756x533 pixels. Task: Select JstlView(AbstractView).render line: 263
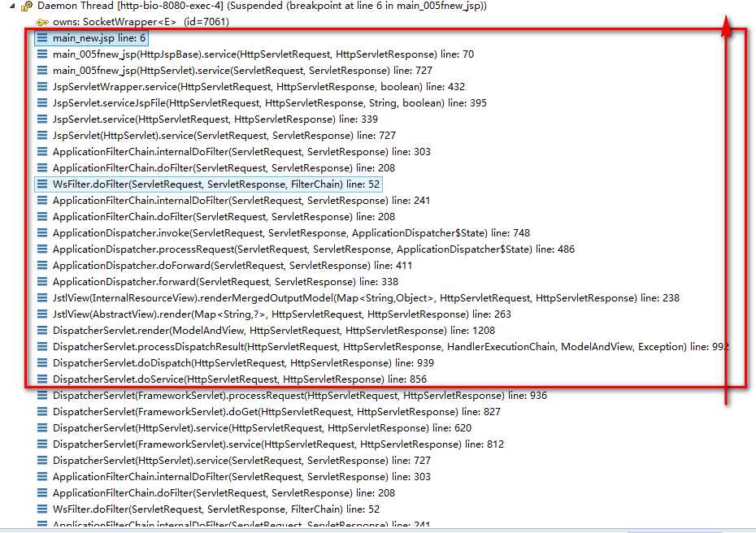[x=281, y=314]
